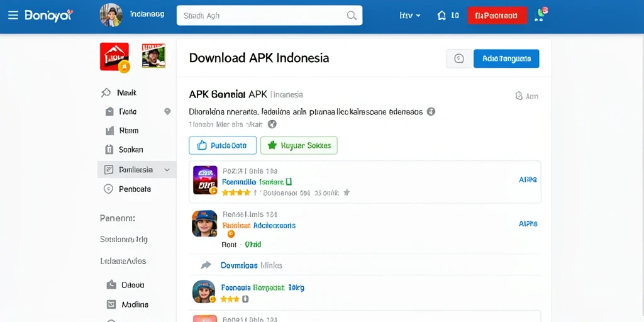Click the LrdaceAvles sidebar entry
644x322 pixels.
tap(123, 261)
